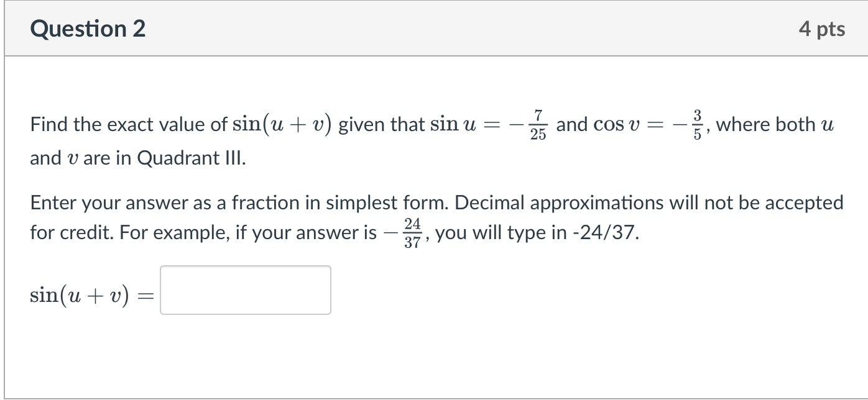Screen dimensions: 868x400
Task: Focus the answer box to type a fraction
Action: pos(244,290)
